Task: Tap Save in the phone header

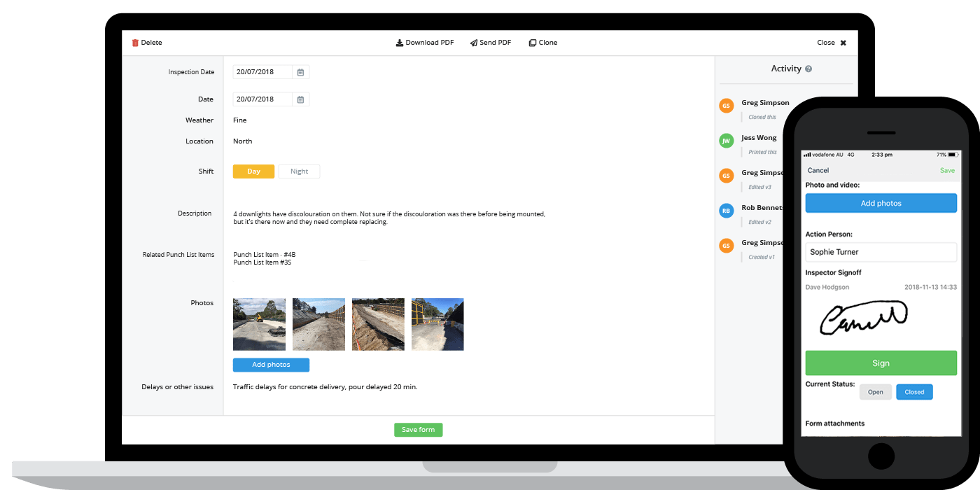Action: [947, 170]
